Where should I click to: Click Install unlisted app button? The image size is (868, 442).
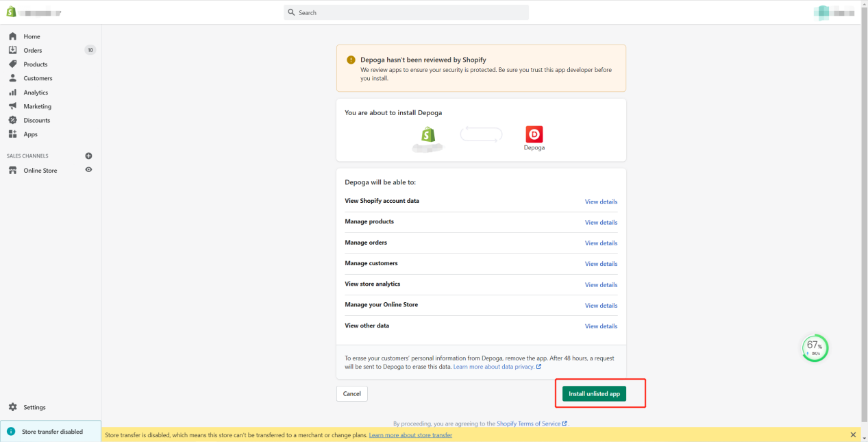pos(594,394)
